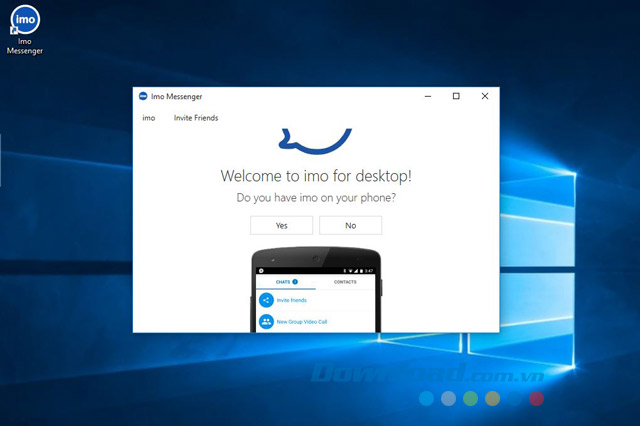Answer Yes to having imo on phone

282,226
